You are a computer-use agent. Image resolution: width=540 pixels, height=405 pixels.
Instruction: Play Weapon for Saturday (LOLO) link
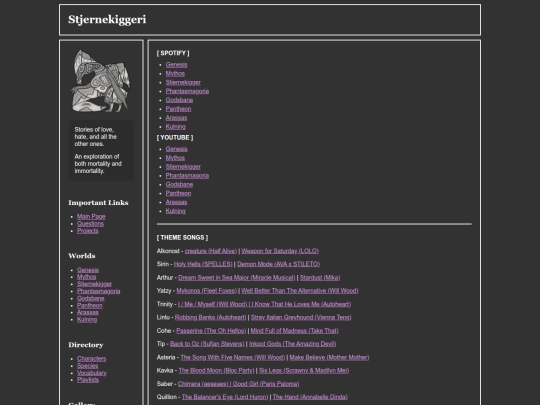(x=280, y=251)
